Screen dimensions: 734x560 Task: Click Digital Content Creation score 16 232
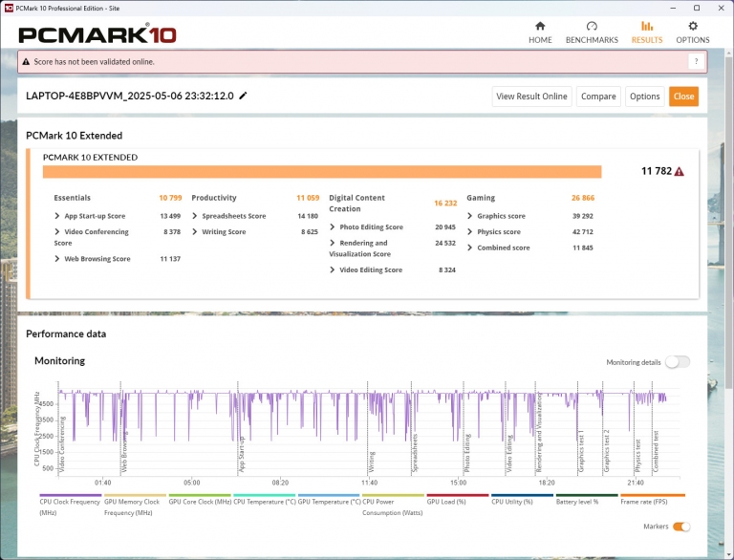pyautogui.click(x=445, y=204)
